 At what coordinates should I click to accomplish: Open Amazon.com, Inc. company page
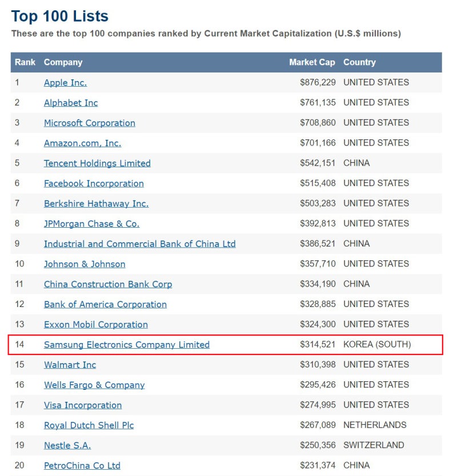83,143
